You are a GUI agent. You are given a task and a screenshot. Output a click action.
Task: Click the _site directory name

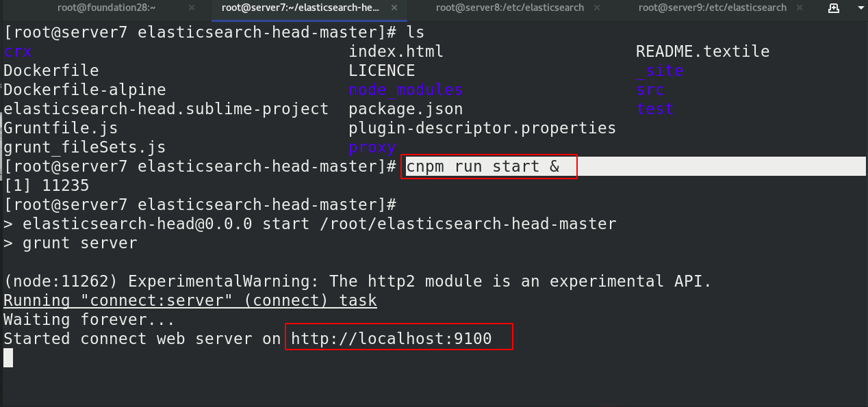pyautogui.click(x=660, y=71)
